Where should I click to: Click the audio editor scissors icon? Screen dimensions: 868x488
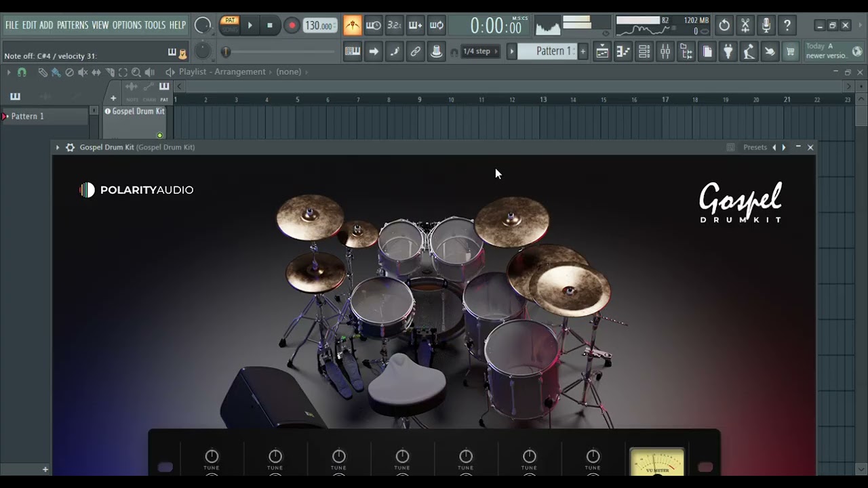click(x=745, y=26)
